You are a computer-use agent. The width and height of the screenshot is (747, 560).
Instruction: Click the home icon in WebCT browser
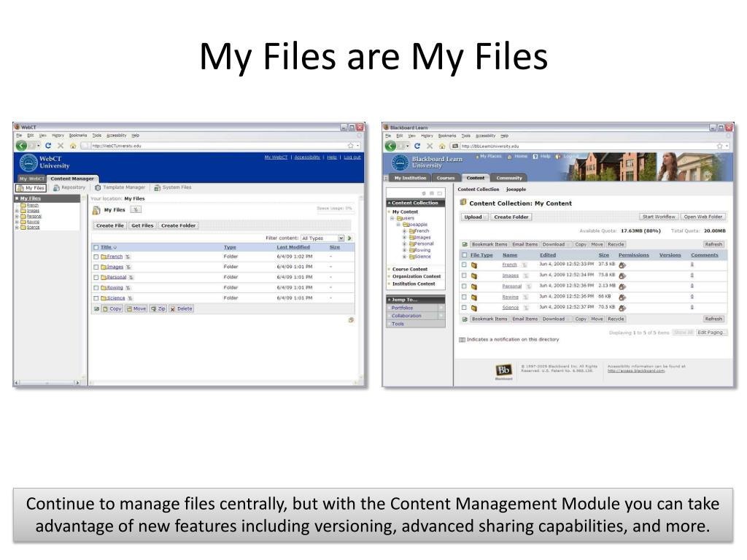(x=73, y=146)
